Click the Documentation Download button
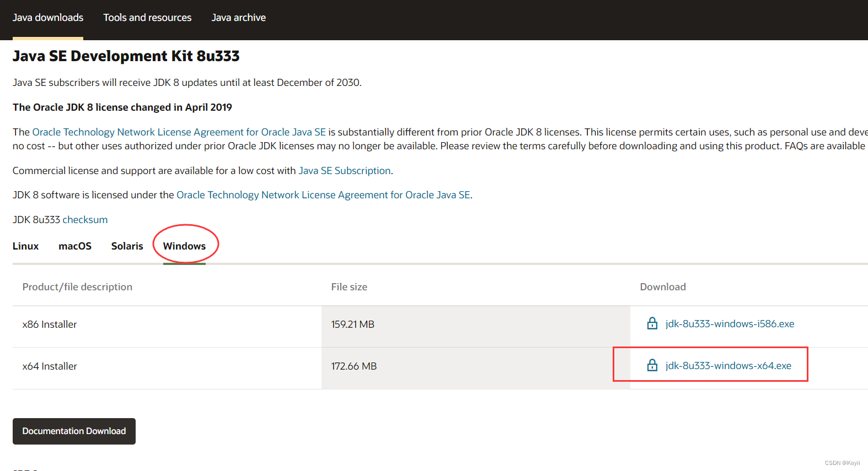The width and height of the screenshot is (868, 471). tap(74, 431)
